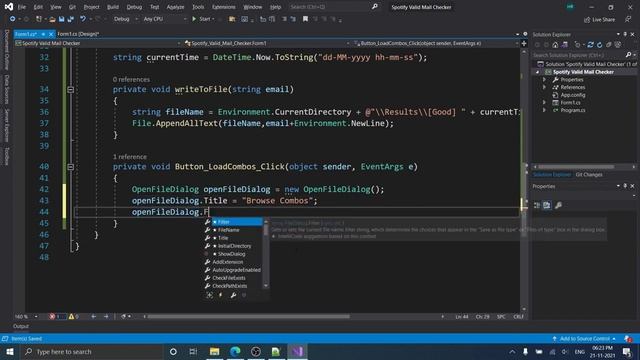Open the Output panel tab
640x360 pixels.
coord(21,327)
